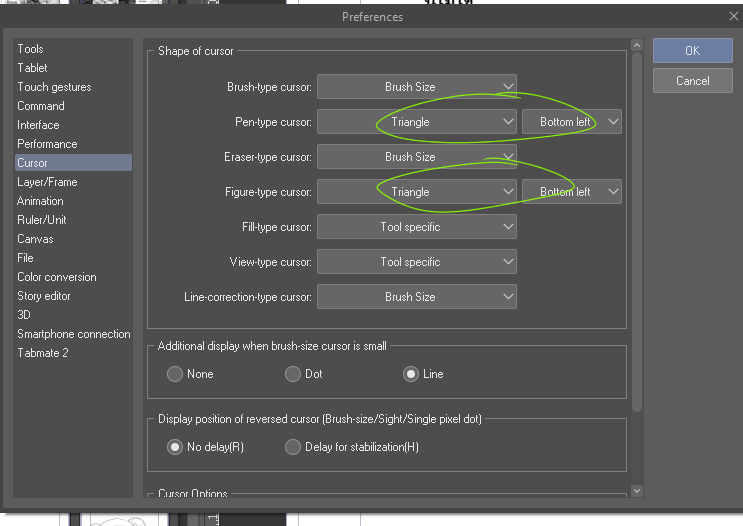Expand the Fill-type cursor dropdown

tap(416, 227)
